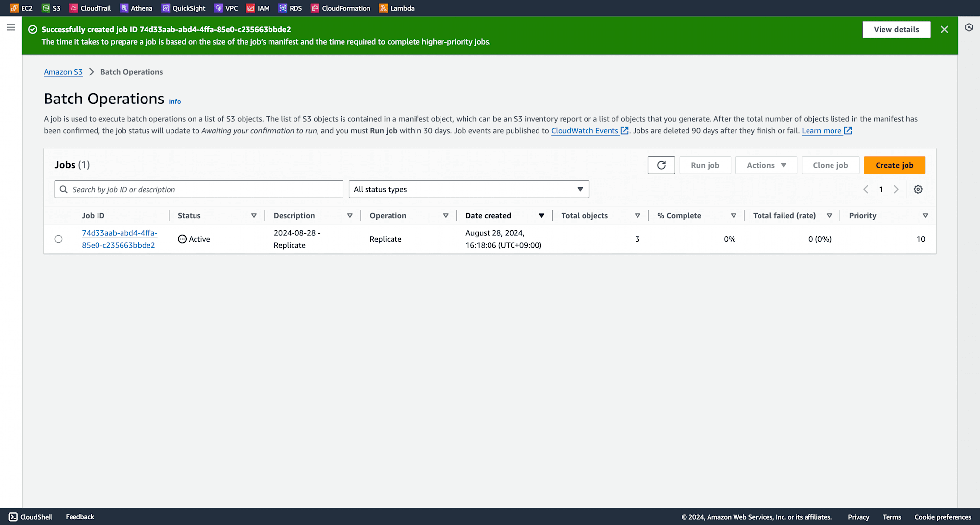The width and height of the screenshot is (980, 525).
Task: Click page number 1 in pagination
Action: click(881, 189)
